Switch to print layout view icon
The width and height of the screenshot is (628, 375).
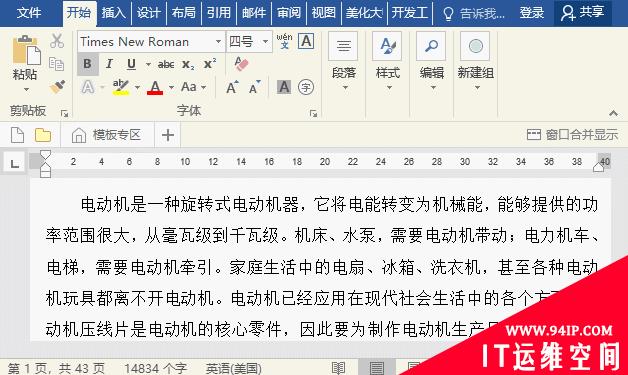click(x=376, y=368)
